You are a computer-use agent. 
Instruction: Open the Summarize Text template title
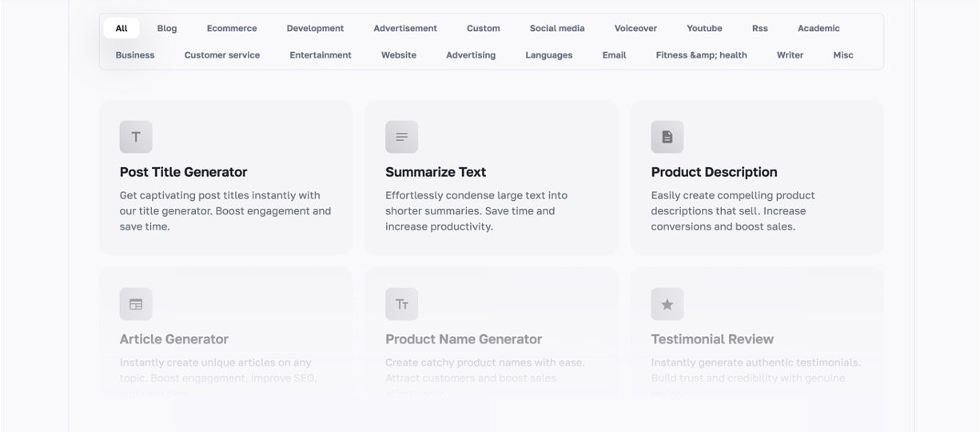click(x=436, y=172)
